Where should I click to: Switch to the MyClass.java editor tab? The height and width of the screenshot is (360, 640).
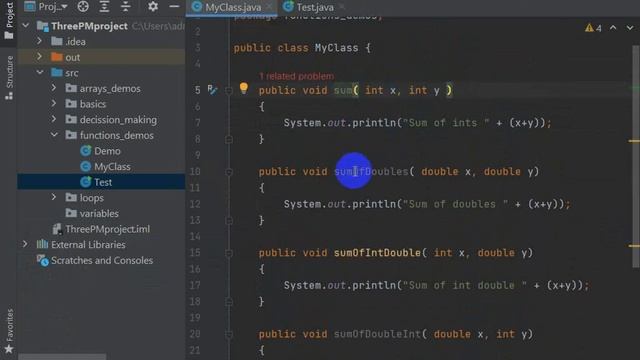pos(233,7)
